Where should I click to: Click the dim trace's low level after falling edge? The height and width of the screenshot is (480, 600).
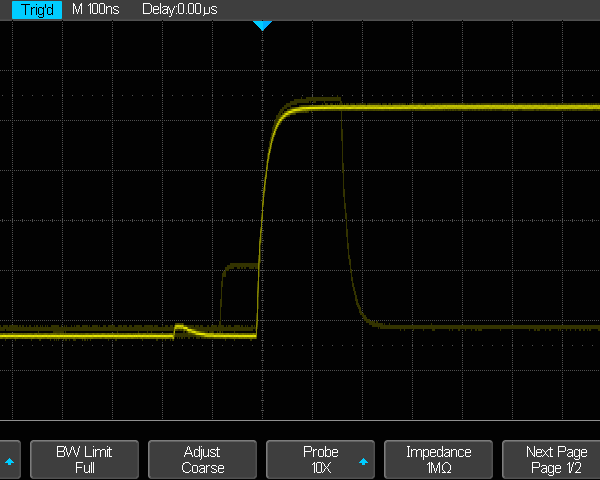point(470,327)
